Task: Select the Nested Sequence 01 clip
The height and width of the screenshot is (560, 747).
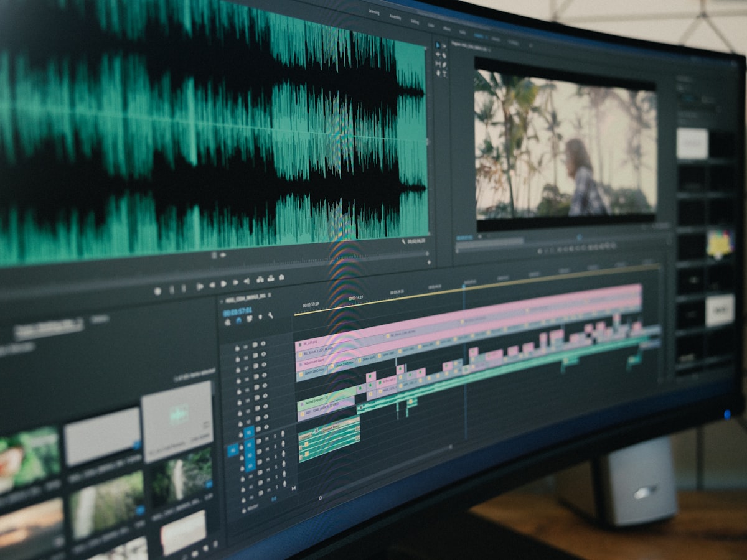Action: point(326,399)
